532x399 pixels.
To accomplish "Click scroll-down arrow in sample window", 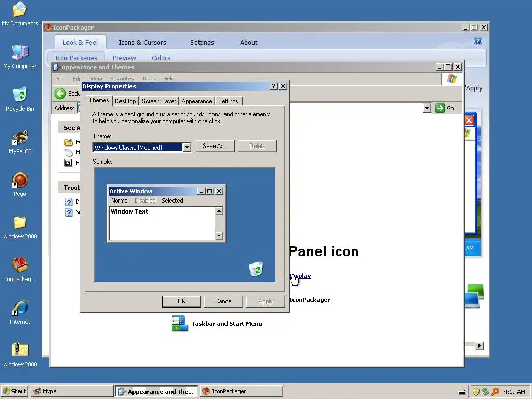I will [219, 235].
